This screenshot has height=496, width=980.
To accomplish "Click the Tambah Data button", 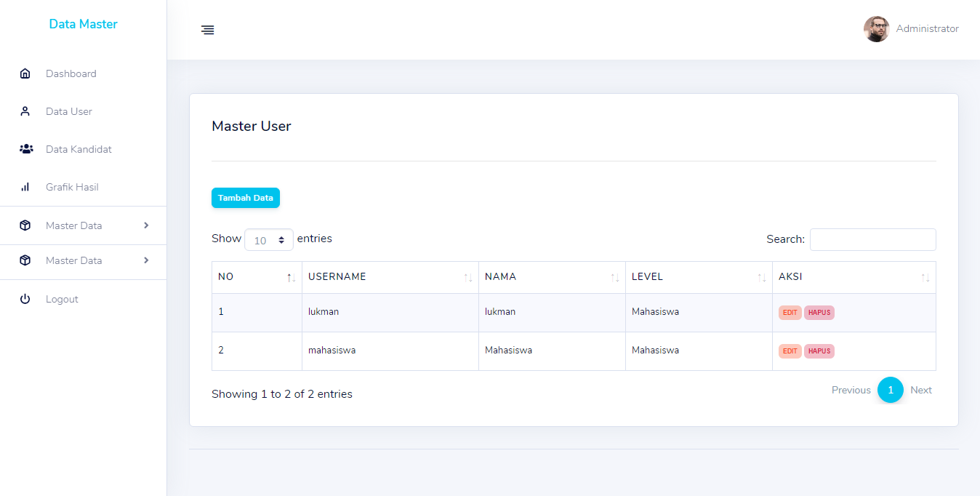I will (x=246, y=198).
